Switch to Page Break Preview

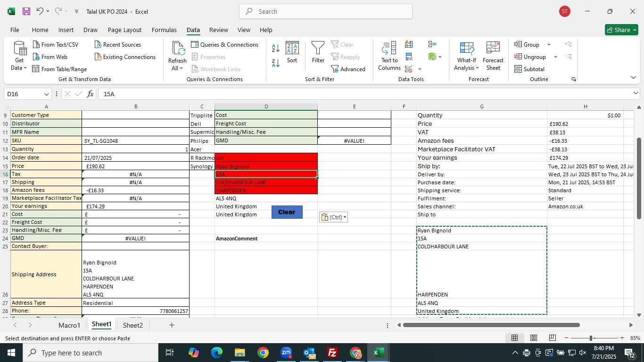(x=552, y=338)
